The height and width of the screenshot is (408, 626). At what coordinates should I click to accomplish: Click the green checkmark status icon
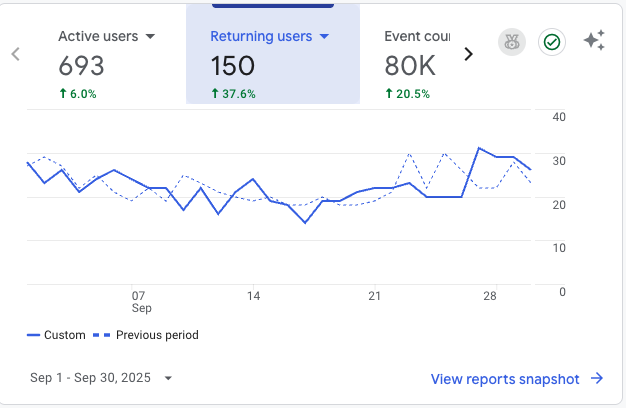click(x=551, y=42)
